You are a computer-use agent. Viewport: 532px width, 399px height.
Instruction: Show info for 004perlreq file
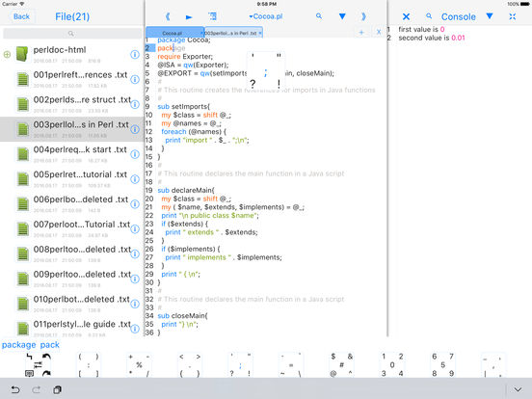[x=135, y=154]
